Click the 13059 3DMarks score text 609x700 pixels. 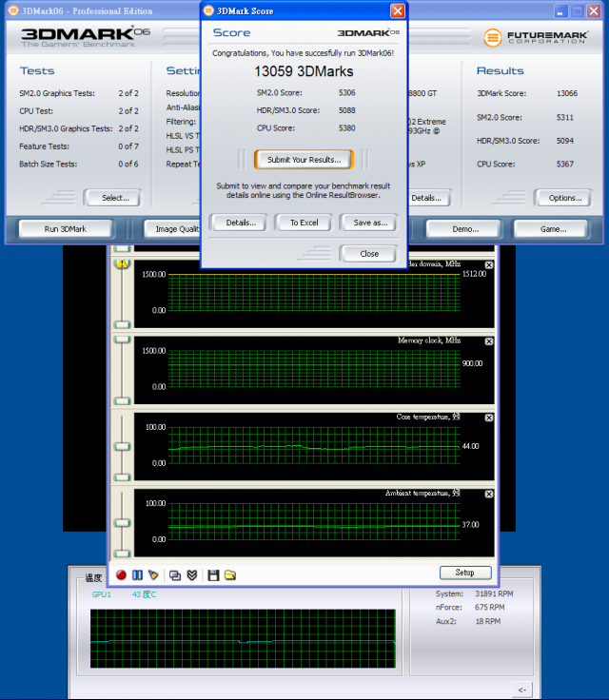pyautogui.click(x=304, y=71)
